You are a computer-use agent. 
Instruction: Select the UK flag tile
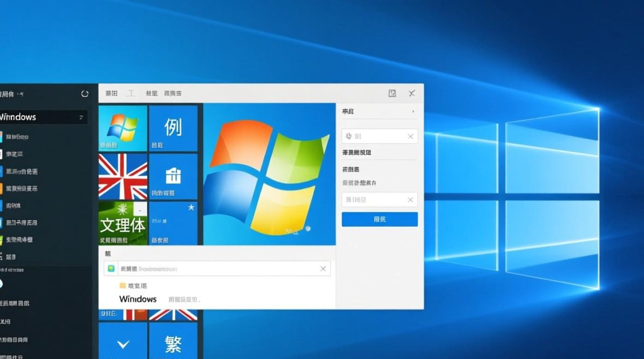122,176
